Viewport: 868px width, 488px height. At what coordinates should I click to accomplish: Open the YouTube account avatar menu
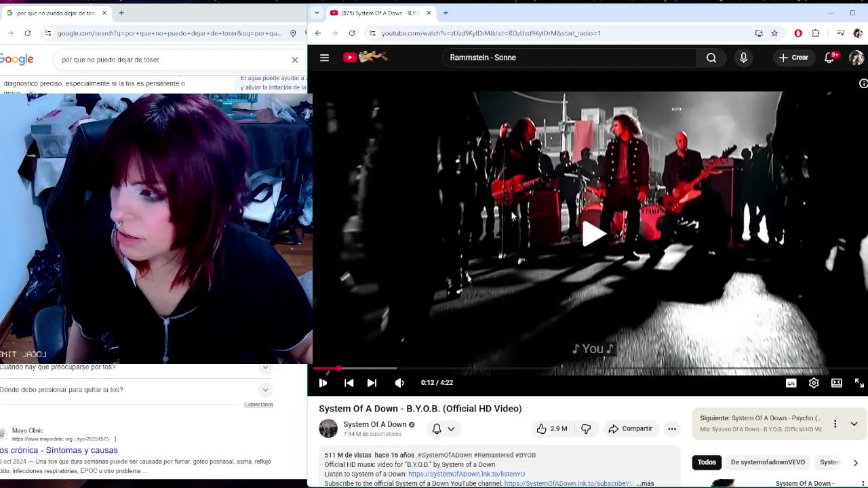coord(856,58)
